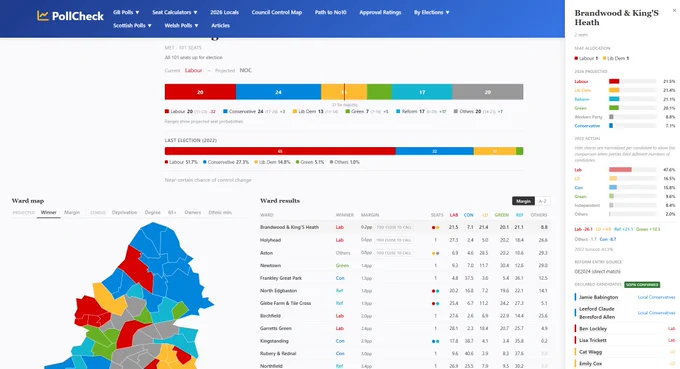Screen dimensions: 680x369
Task: Click Holyhead's TOO CLOSE TO CALL badge
Action: point(393,240)
